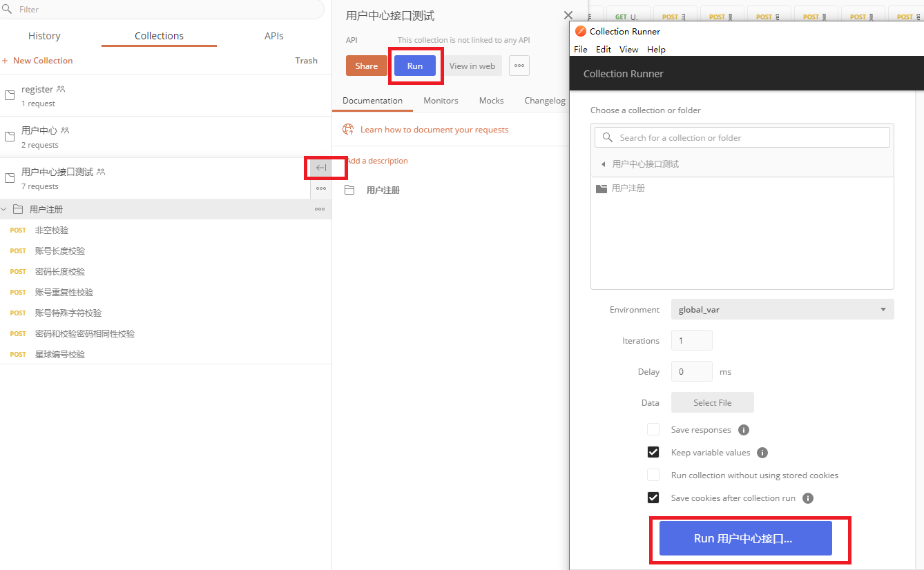924x570 pixels.
Task: Select the Mocks tab
Action: click(491, 100)
